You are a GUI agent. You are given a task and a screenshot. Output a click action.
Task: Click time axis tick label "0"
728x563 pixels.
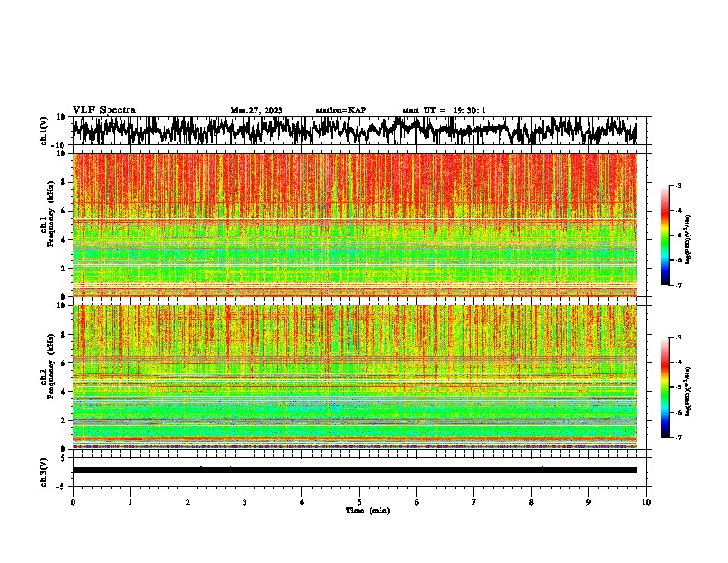click(73, 502)
